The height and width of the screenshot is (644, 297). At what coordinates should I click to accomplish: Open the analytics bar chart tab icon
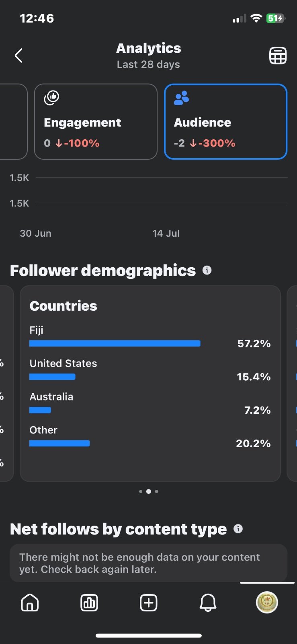89,603
